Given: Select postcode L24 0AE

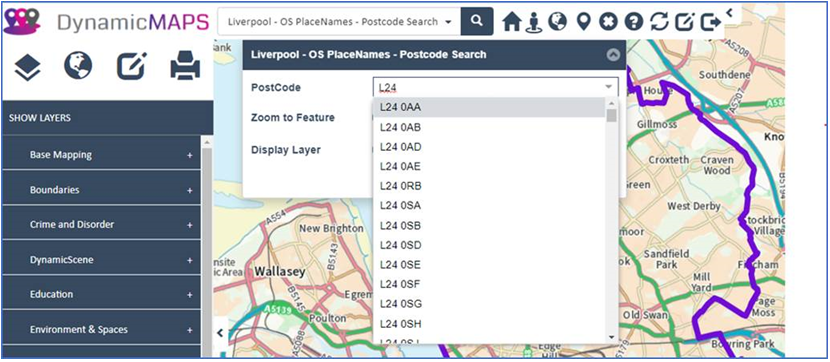Looking at the screenshot, I should click(x=490, y=166).
